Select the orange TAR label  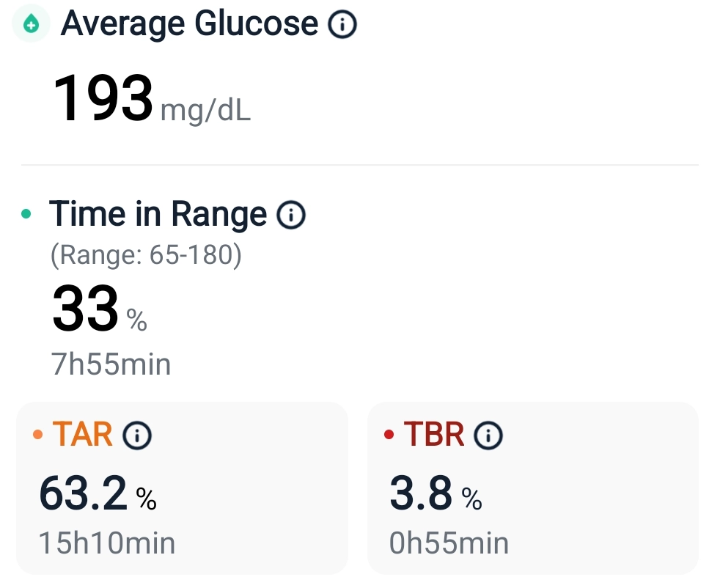click(x=83, y=436)
